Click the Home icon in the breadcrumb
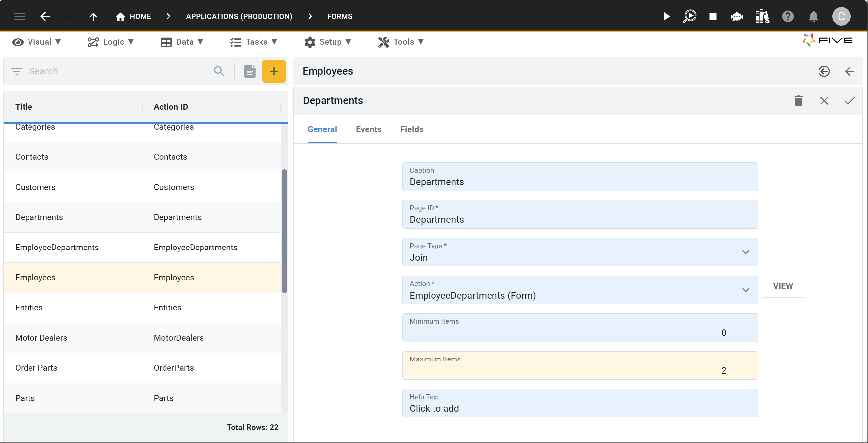868x443 pixels. pos(120,16)
